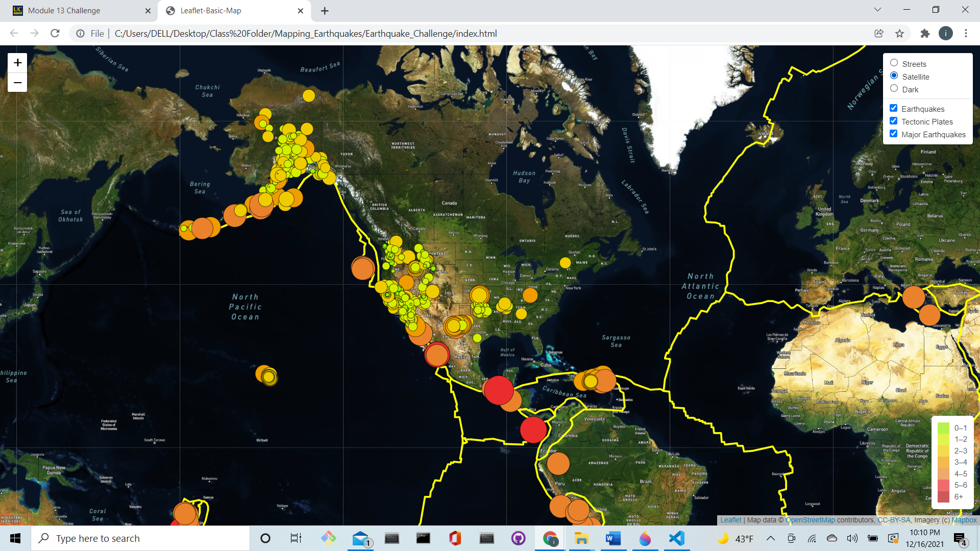Image resolution: width=980 pixels, height=551 pixels.
Task: Open a new browser tab
Action: point(325,11)
